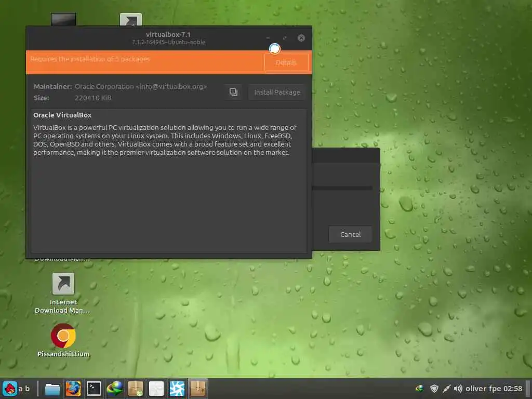Click the active package installer taskbar icon
The image size is (532, 399).
(x=198, y=389)
